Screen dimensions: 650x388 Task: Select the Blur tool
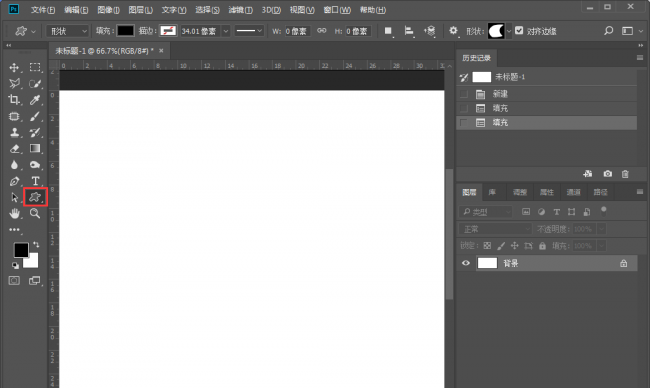14,165
